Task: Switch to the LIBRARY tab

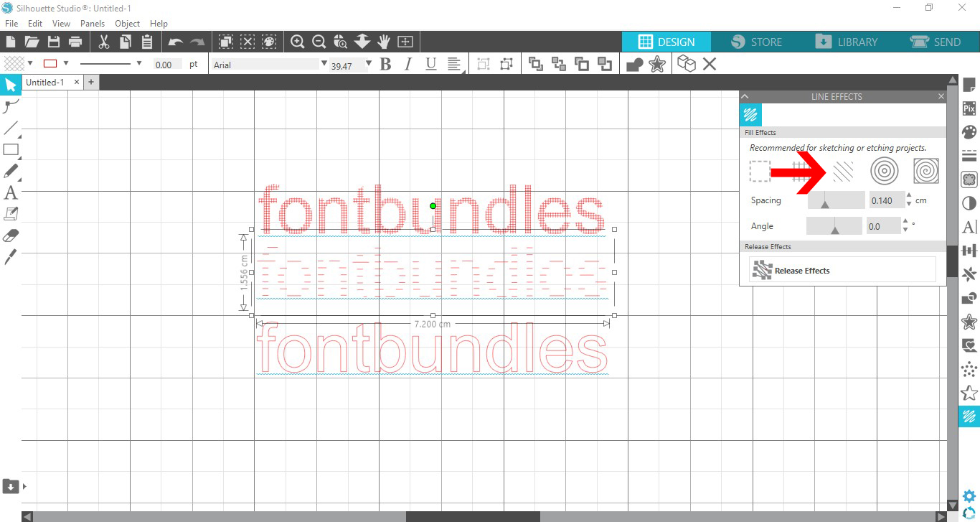Action: coord(847,42)
